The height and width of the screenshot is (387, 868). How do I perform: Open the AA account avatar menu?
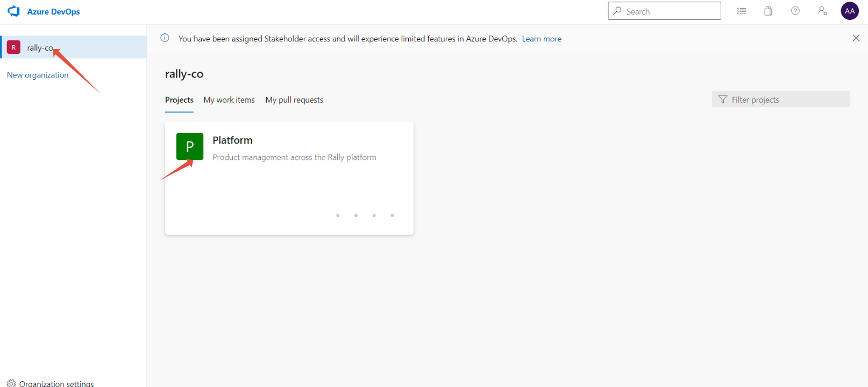click(850, 11)
